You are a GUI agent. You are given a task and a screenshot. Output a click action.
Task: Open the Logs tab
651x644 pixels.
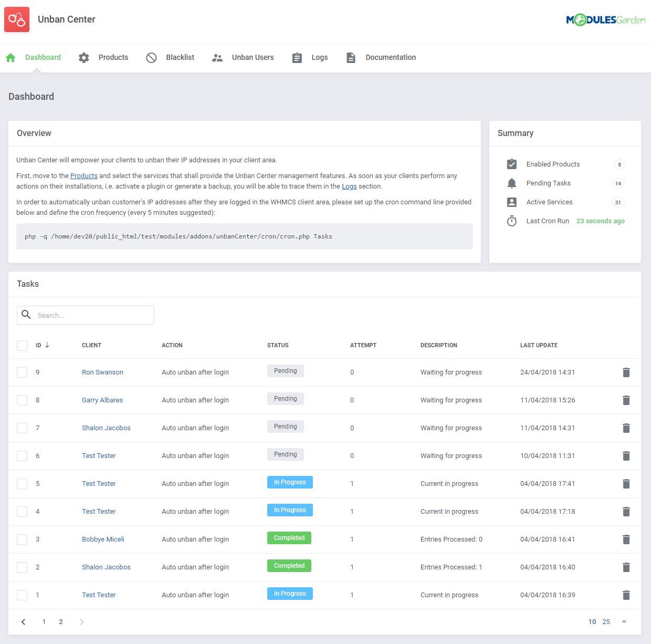pos(320,58)
